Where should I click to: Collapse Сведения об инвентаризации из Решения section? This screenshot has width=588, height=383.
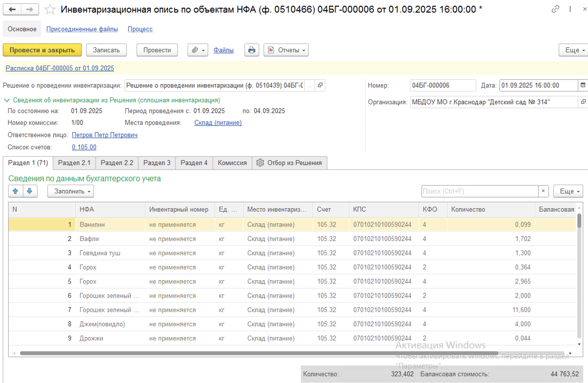pyautogui.click(x=7, y=100)
